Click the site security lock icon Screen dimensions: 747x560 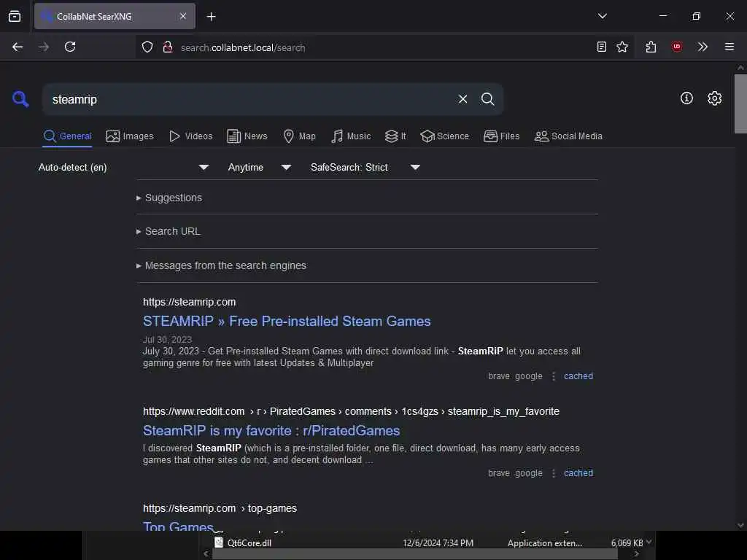168,47
